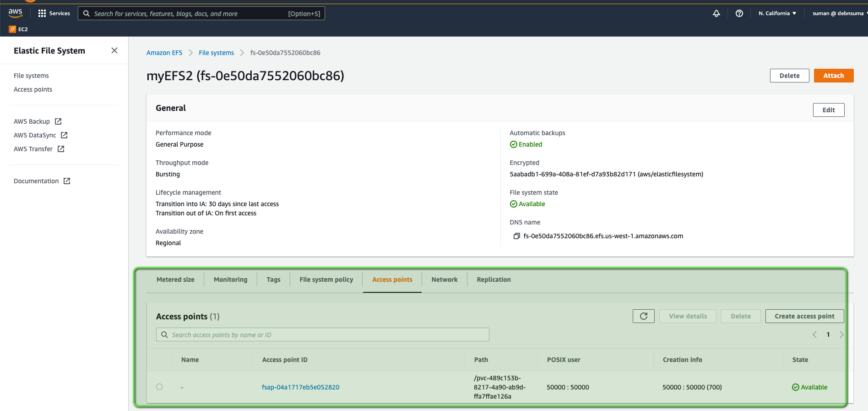Focus the Search access points field

point(323,334)
